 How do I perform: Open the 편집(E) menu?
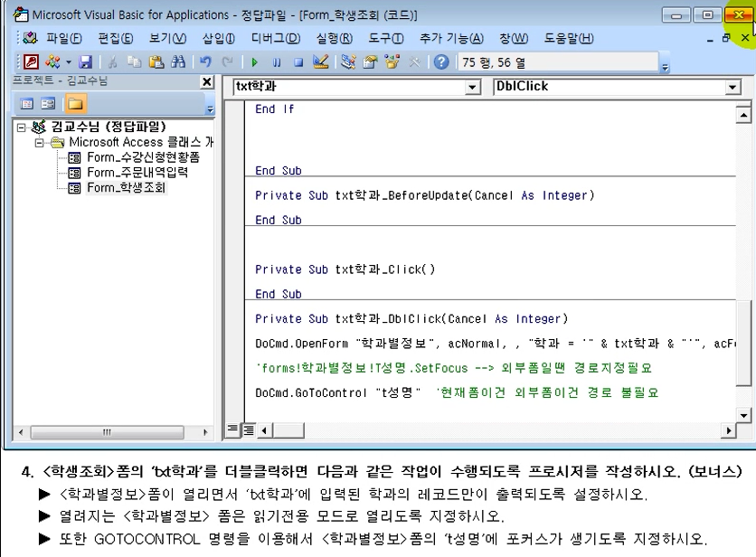[x=116, y=38]
